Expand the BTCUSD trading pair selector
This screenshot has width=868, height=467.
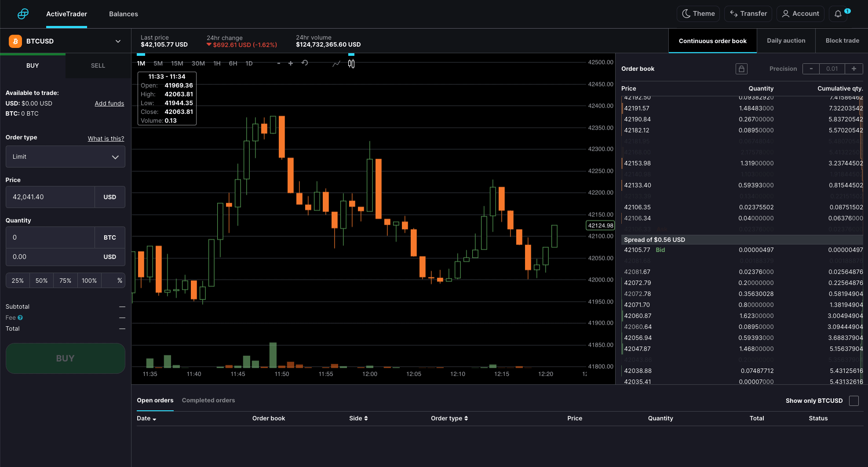pos(117,41)
